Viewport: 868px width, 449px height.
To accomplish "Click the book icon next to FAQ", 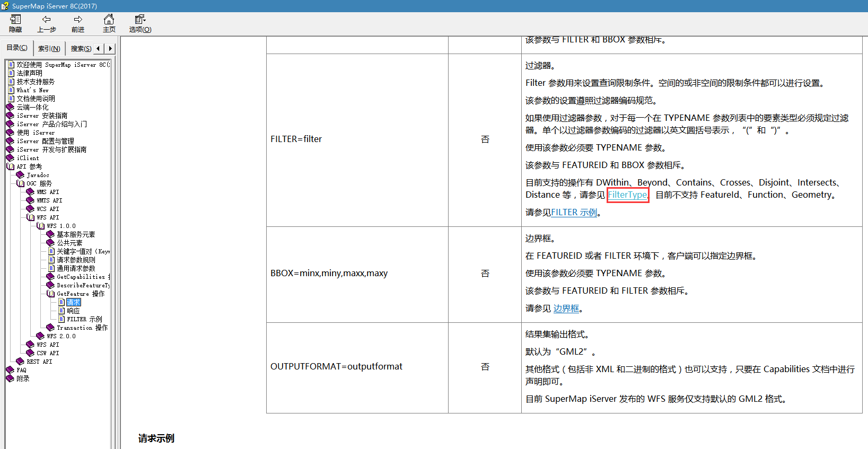I will (x=10, y=370).
